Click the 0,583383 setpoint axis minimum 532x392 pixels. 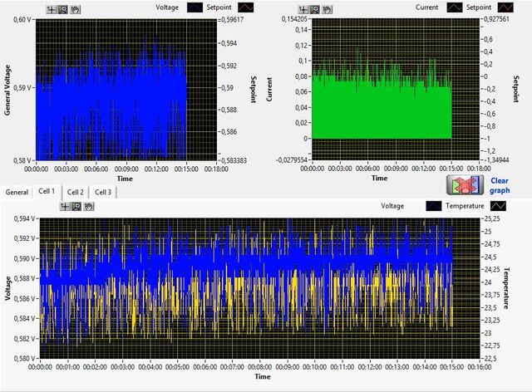pos(234,160)
